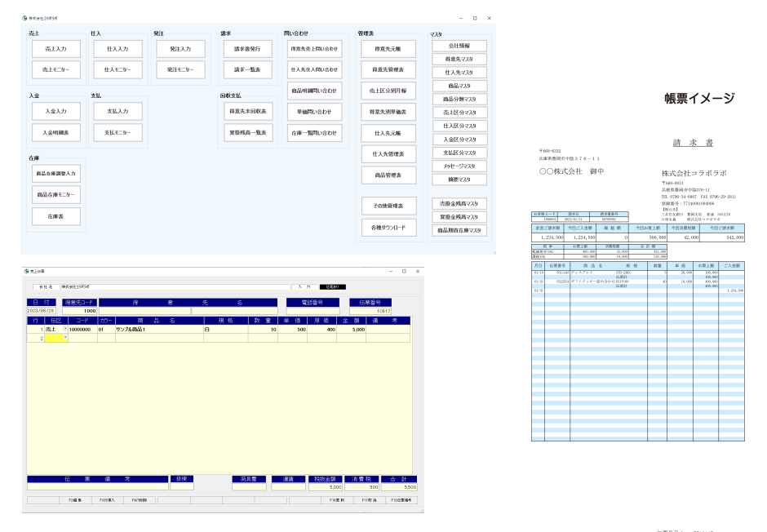Open the 伝区 dropdown in empty row 2
The width and height of the screenshot is (767, 532).
click(x=64, y=337)
